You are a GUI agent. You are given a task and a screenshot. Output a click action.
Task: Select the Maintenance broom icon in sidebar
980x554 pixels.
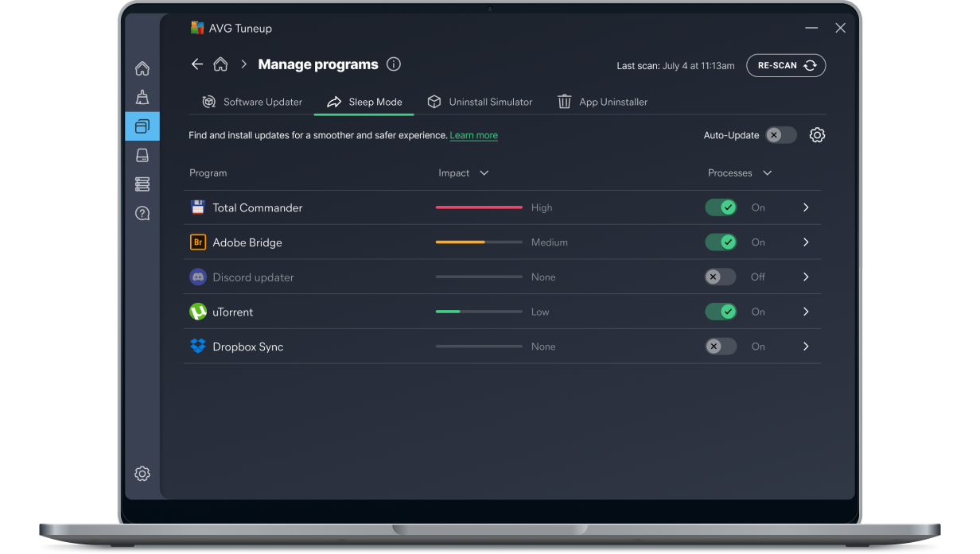(x=142, y=97)
